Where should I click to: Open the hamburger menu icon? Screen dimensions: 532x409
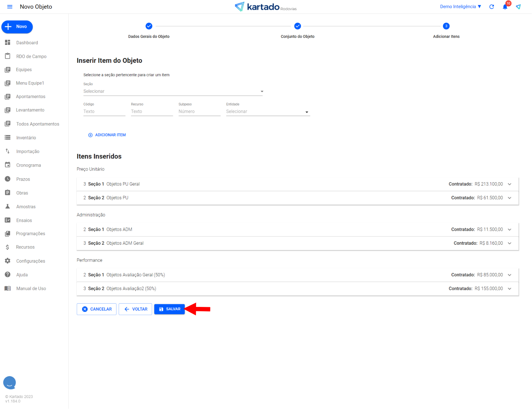10,7
